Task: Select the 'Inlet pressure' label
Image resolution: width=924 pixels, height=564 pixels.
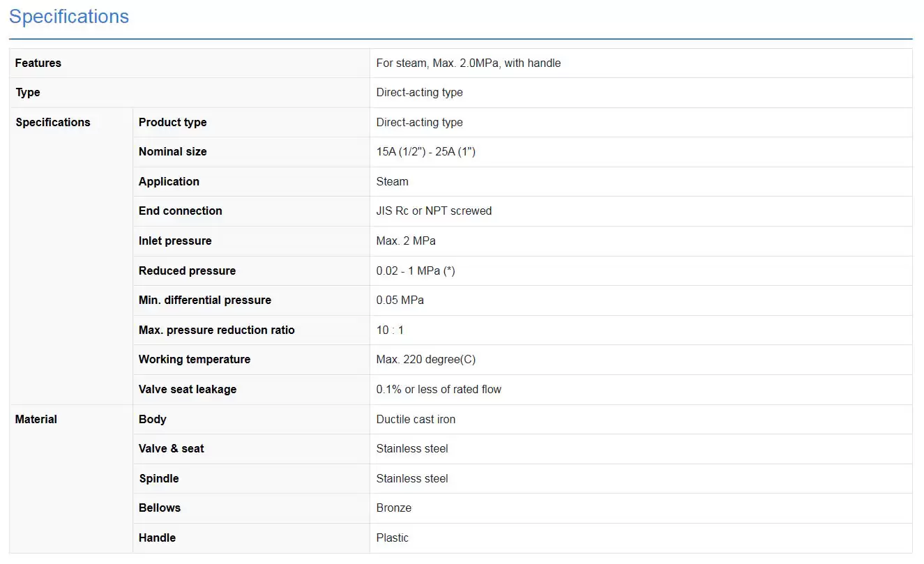Action: click(x=175, y=241)
